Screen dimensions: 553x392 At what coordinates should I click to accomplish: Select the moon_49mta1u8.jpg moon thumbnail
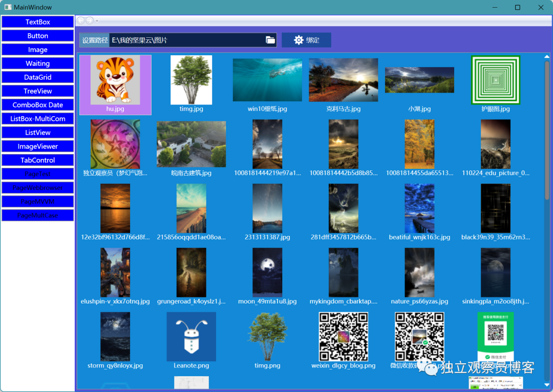[267, 272]
